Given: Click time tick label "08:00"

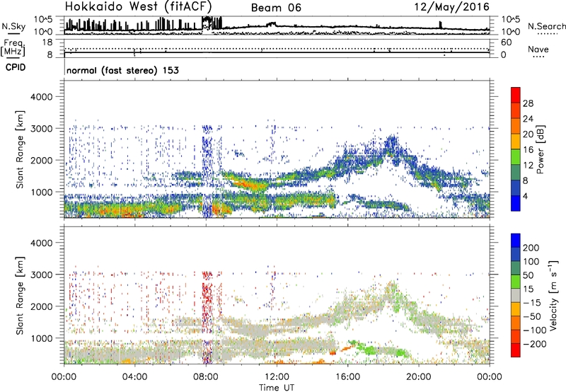Looking at the screenshot, I should [x=206, y=377].
